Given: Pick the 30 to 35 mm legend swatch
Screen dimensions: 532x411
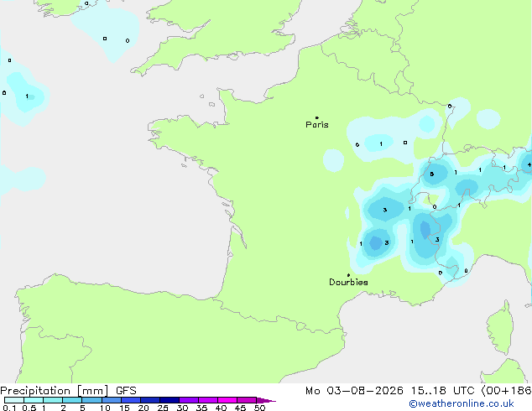Looking at the screenshot, I should coord(188,400).
